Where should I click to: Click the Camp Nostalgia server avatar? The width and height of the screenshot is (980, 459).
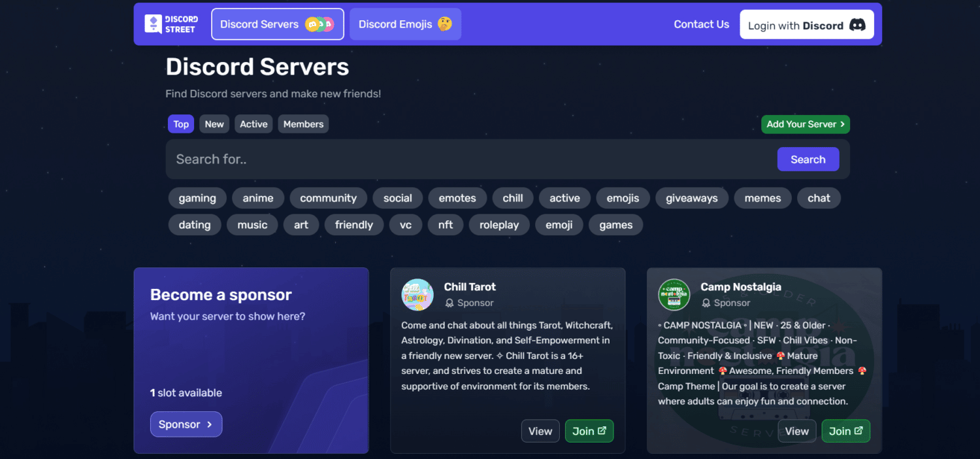pos(674,295)
